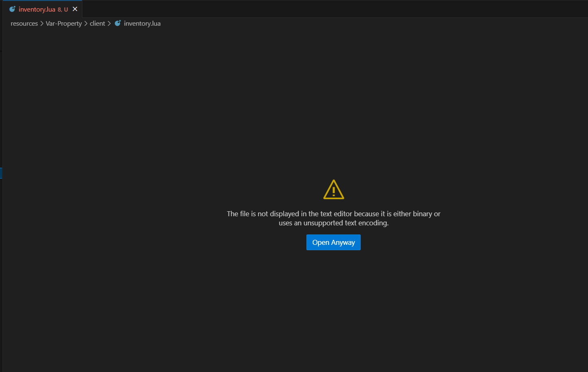
Task: Select the inventory.lua tab label
Action: point(37,10)
